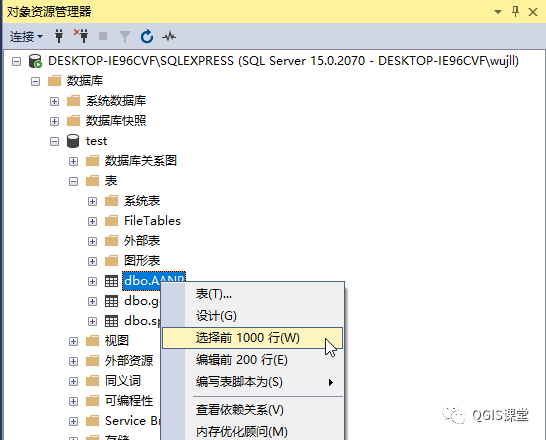This screenshot has height=440, width=546.
Task: Select the highlighted dbo.AANP table
Action: pyautogui.click(x=154, y=281)
